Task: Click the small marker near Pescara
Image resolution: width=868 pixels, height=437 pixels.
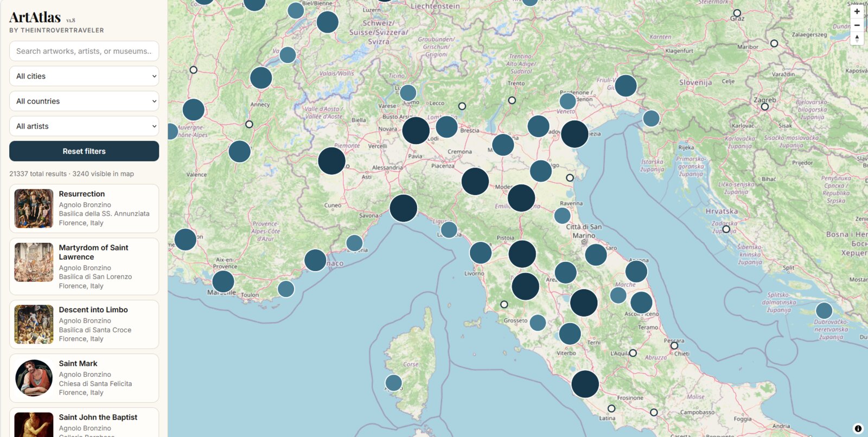Action: (674, 345)
